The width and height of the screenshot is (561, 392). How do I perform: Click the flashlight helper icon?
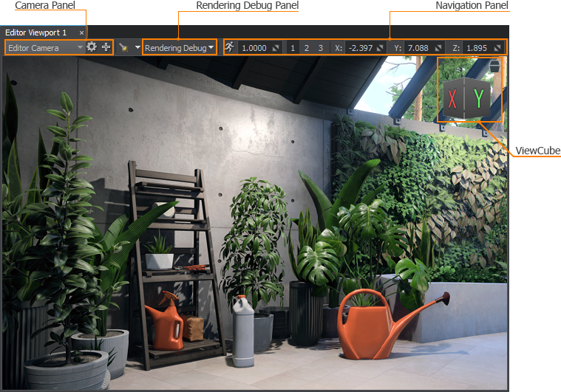[x=124, y=47]
